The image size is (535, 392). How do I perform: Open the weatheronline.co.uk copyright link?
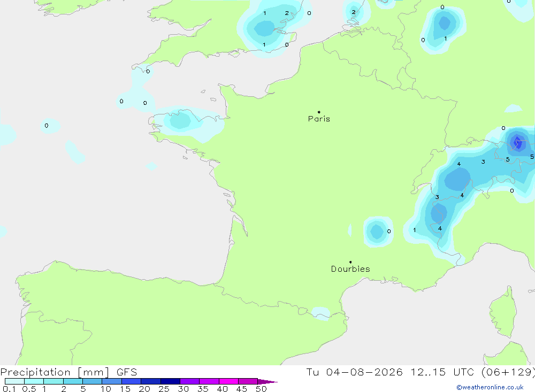[490, 387]
